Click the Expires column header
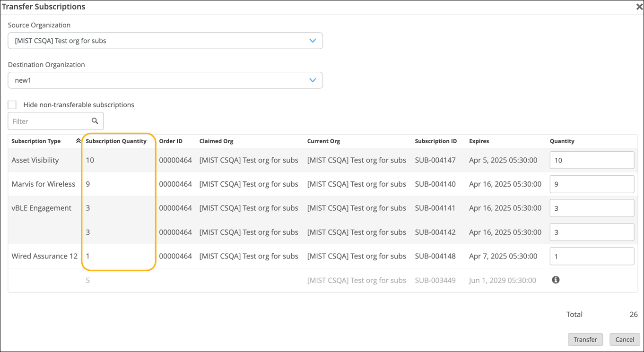 (x=479, y=141)
